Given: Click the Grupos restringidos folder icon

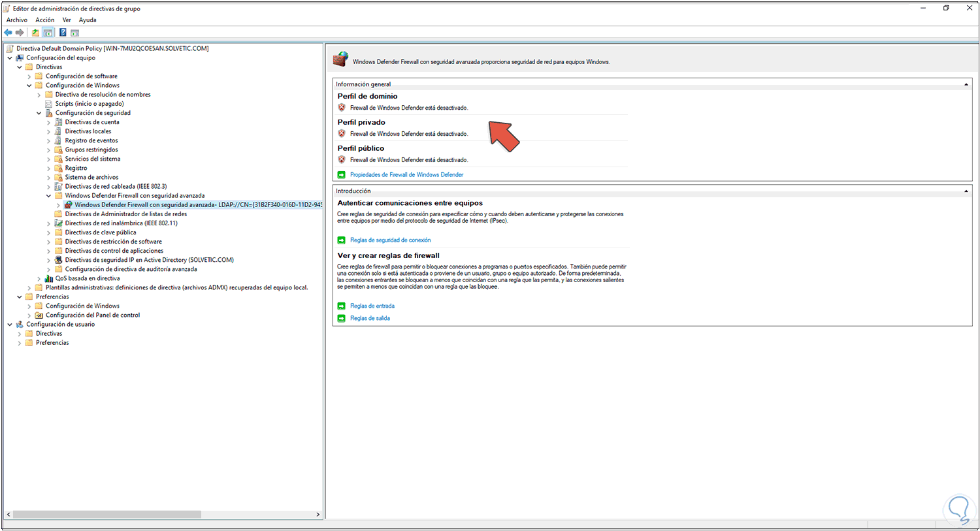Looking at the screenshot, I should click(x=59, y=150).
